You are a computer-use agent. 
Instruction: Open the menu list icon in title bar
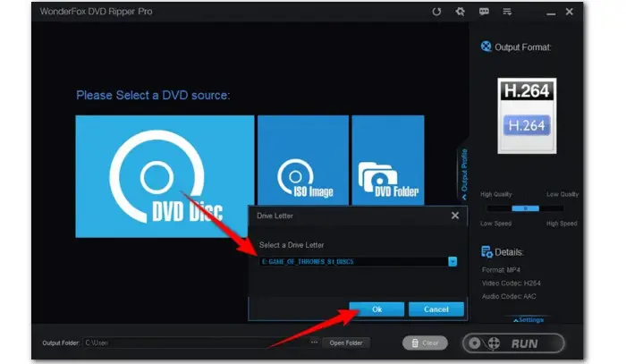tap(507, 12)
